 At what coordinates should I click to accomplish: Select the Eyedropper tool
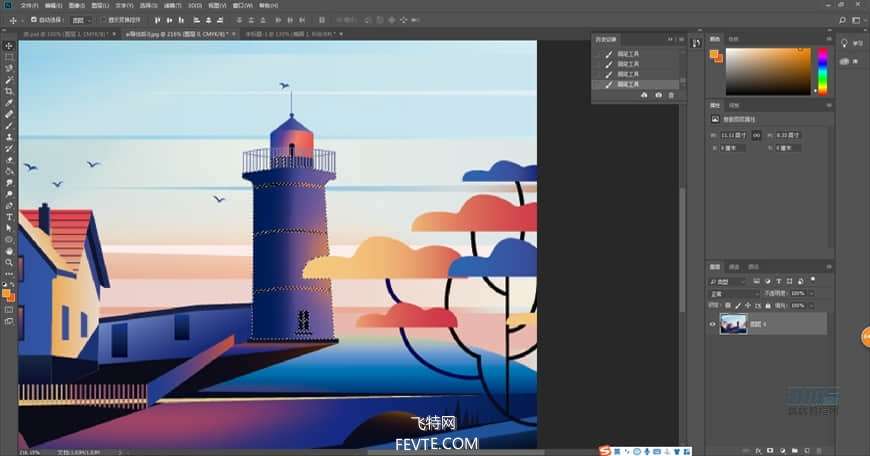9,103
